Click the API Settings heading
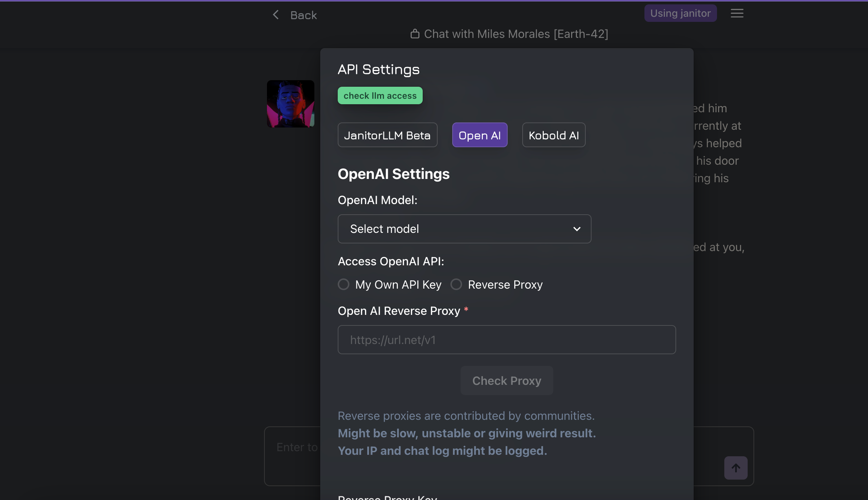This screenshot has width=868, height=500. (379, 69)
